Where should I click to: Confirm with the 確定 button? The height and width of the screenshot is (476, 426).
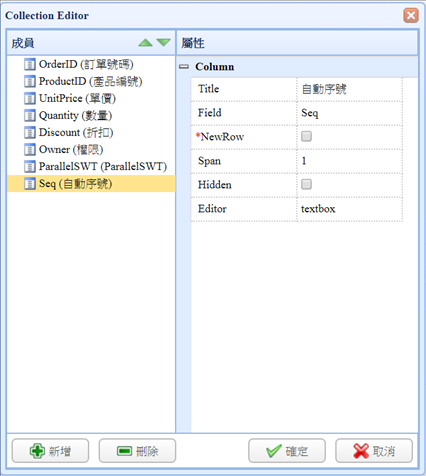[287, 451]
